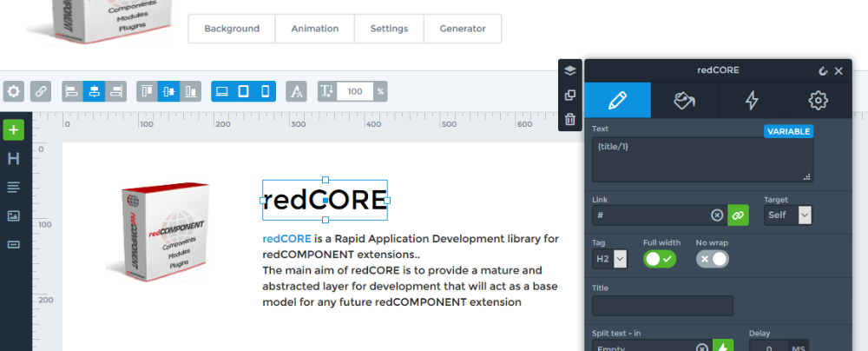Click the top resize handle of heading
The height and width of the screenshot is (351, 868).
point(325,180)
